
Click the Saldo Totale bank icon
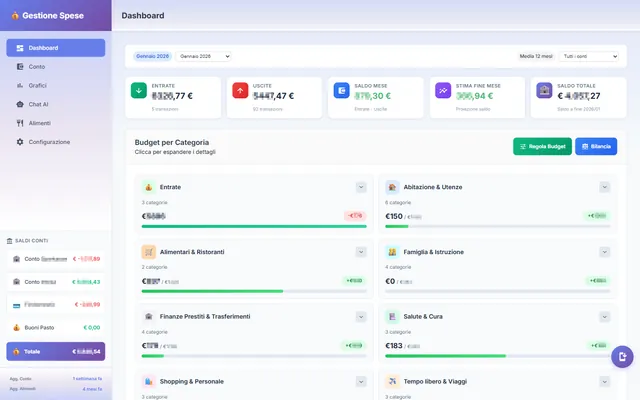coord(544,91)
